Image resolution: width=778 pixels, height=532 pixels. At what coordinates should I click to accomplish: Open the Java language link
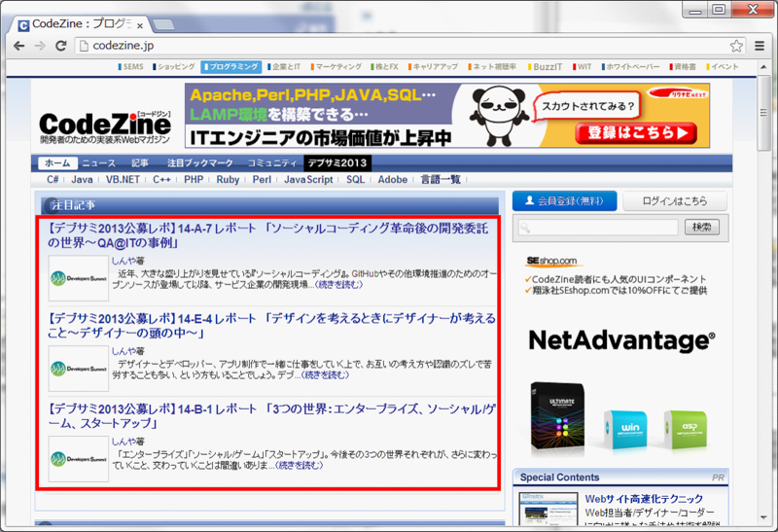(82, 180)
